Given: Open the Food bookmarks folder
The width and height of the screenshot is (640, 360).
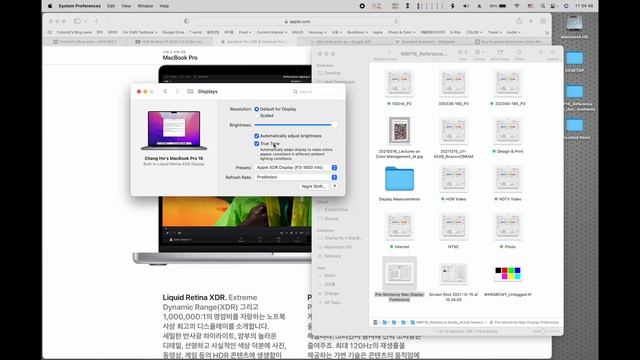Looking at the screenshot, I should (x=245, y=32).
